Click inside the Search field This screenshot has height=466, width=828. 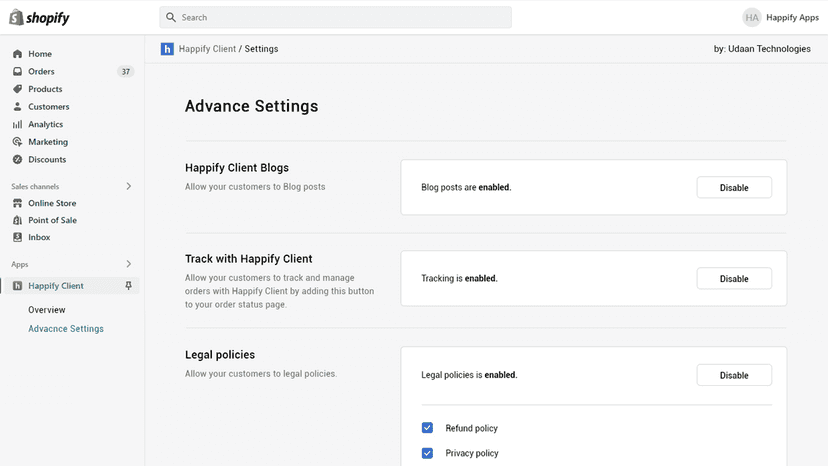(335, 17)
